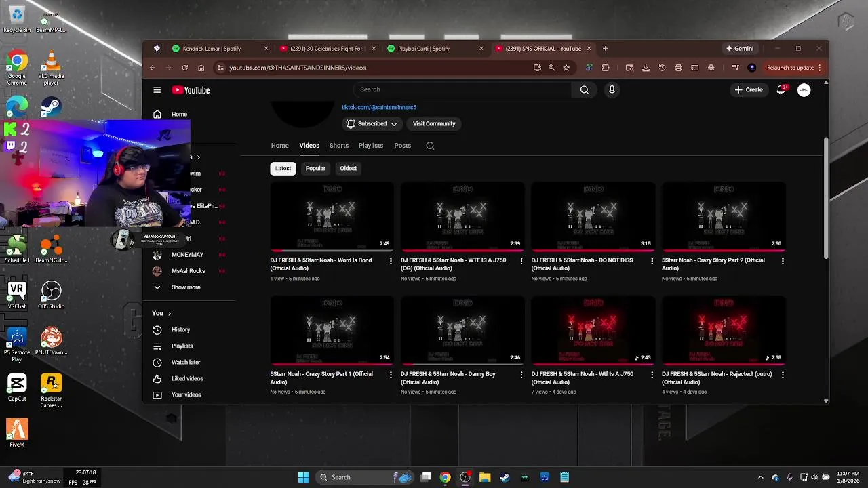The image size is (868, 488).
Task: Click the Create button
Action: point(748,89)
